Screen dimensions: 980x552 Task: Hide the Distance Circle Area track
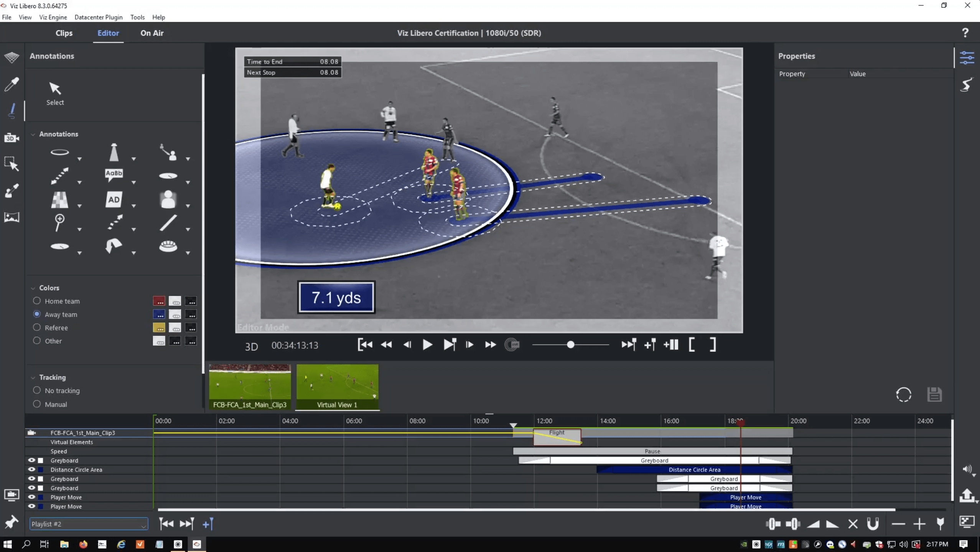(x=31, y=469)
